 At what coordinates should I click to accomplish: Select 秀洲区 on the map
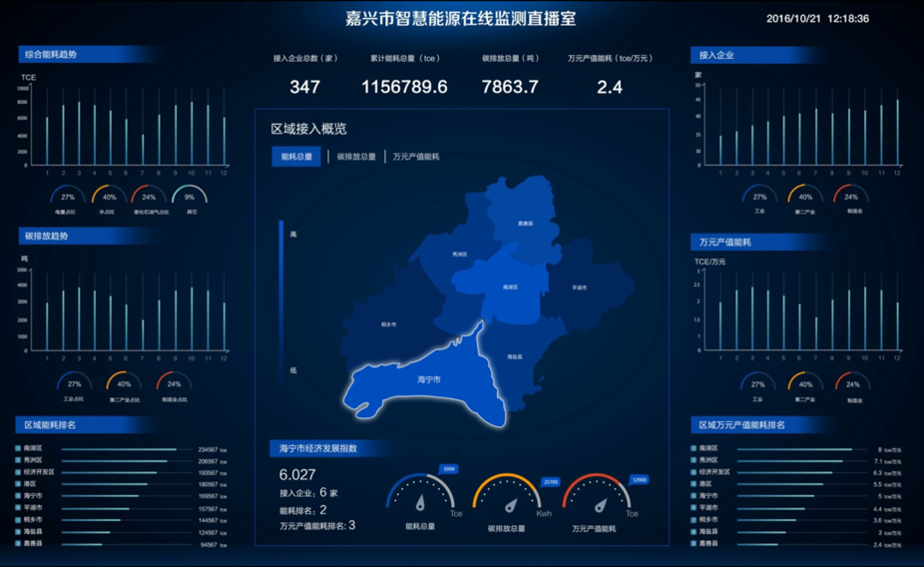(x=459, y=254)
